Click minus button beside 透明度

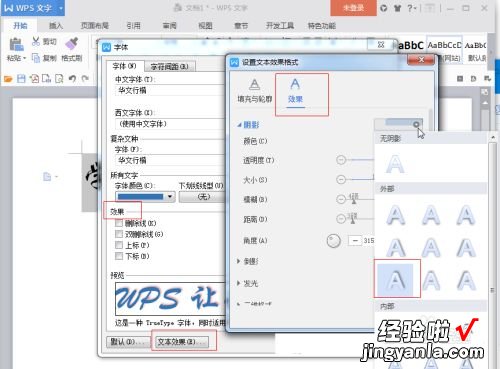pos(341,160)
